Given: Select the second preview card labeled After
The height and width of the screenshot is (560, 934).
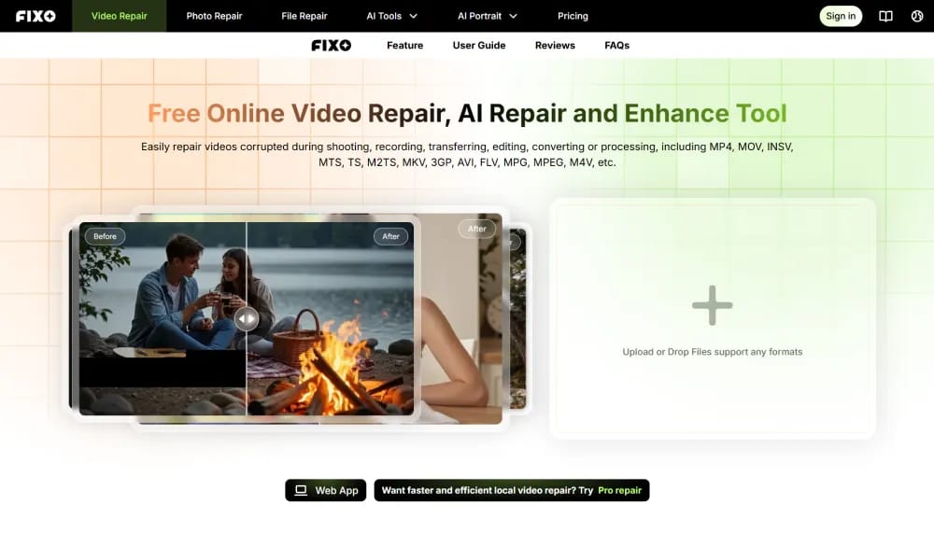Looking at the screenshot, I should coord(461,318).
